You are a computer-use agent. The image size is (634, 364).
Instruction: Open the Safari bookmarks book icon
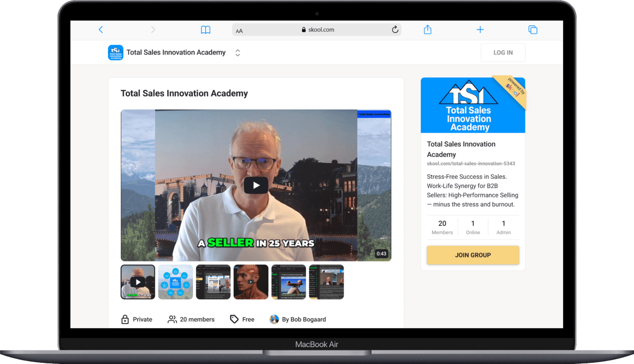tap(205, 30)
